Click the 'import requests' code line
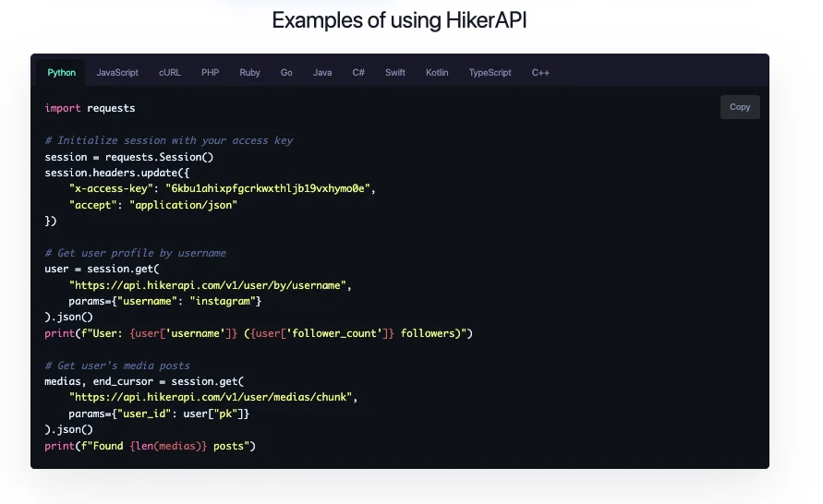Screen dimensions: 823x504 90,108
